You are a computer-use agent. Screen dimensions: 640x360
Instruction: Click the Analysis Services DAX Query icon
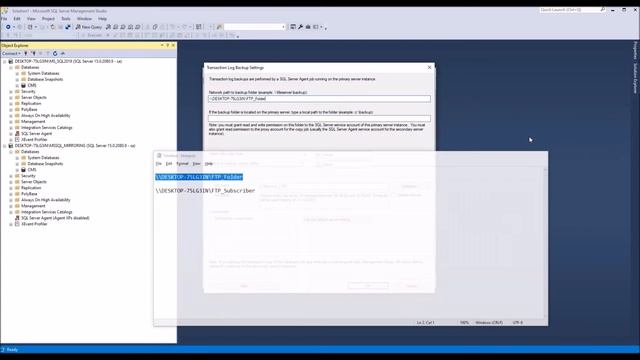click(138, 27)
